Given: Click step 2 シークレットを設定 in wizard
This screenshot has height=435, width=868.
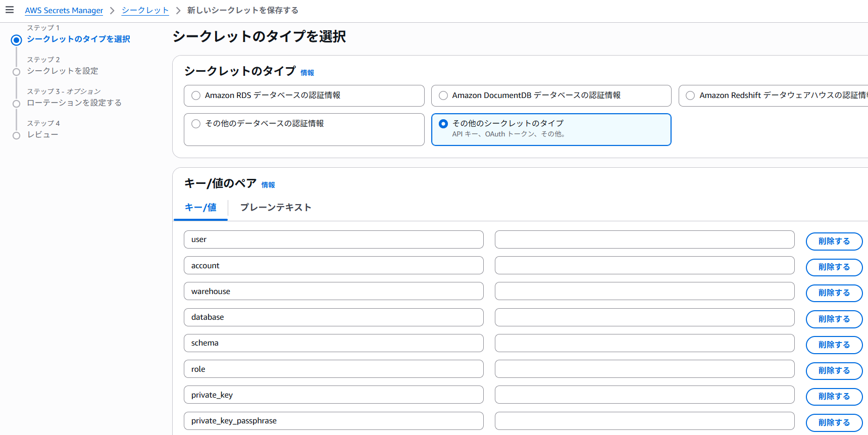Looking at the screenshot, I should [63, 71].
